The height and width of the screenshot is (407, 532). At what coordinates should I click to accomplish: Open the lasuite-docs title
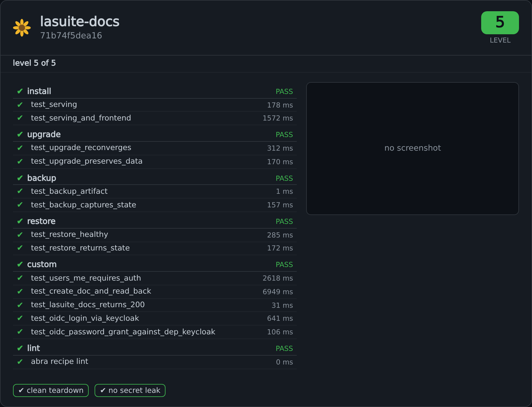pos(80,22)
